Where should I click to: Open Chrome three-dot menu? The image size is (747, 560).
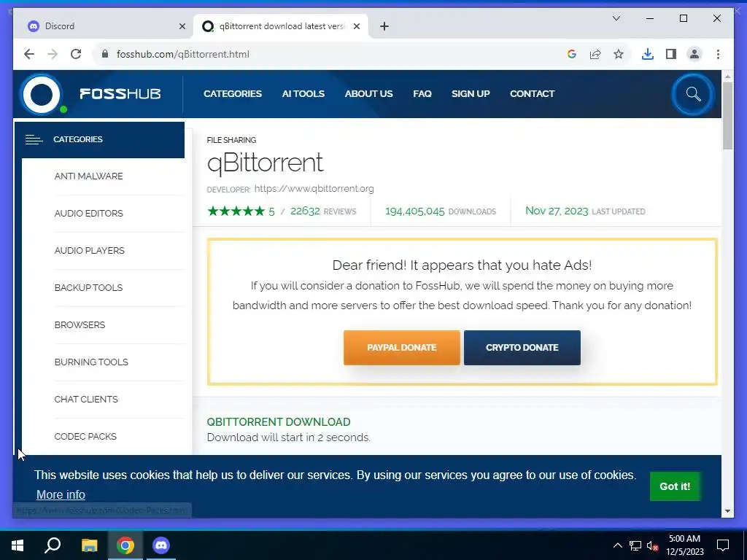pyautogui.click(x=718, y=54)
